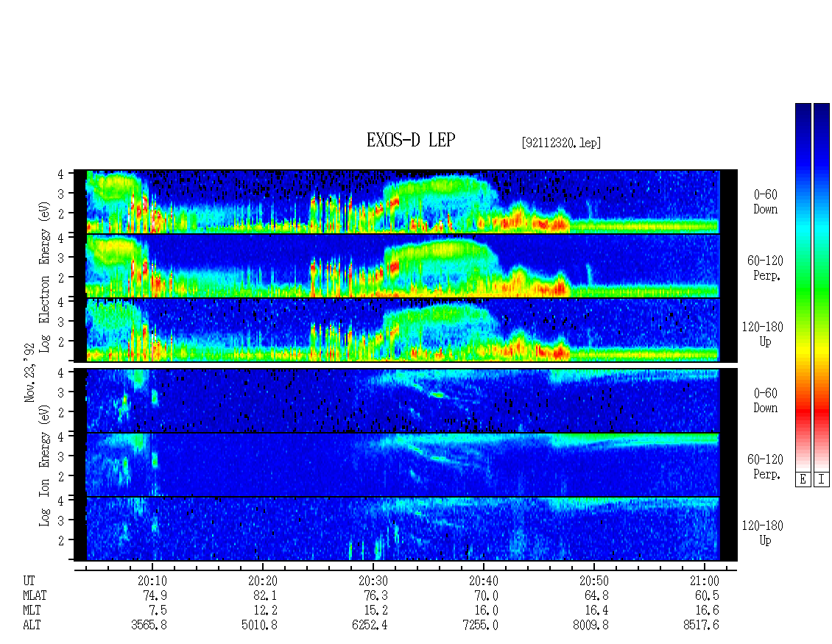The image size is (832, 644).
Task: Click the file name [92112320.lep]
Action: (561, 143)
